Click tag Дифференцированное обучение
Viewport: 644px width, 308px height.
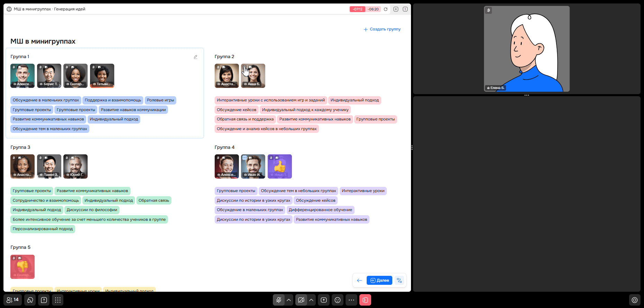[320, 210]
